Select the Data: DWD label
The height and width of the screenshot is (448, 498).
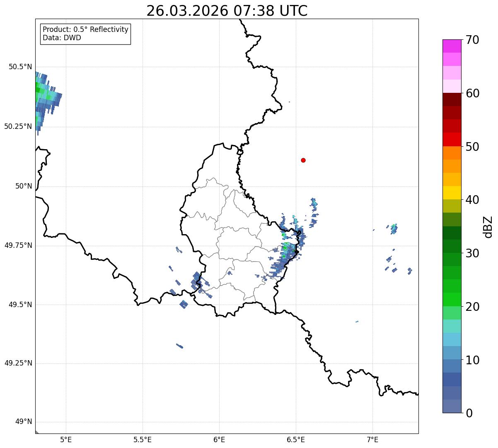[x=62, y=38]
